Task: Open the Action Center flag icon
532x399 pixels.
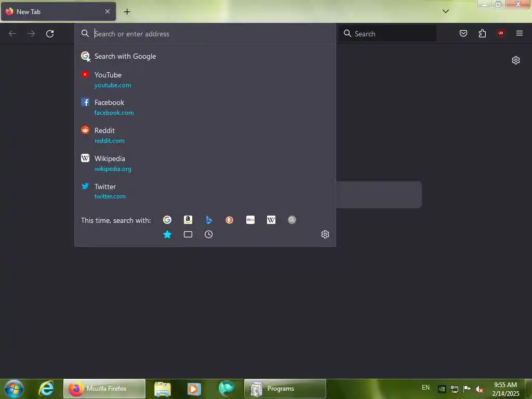Action: click(467, 389)
